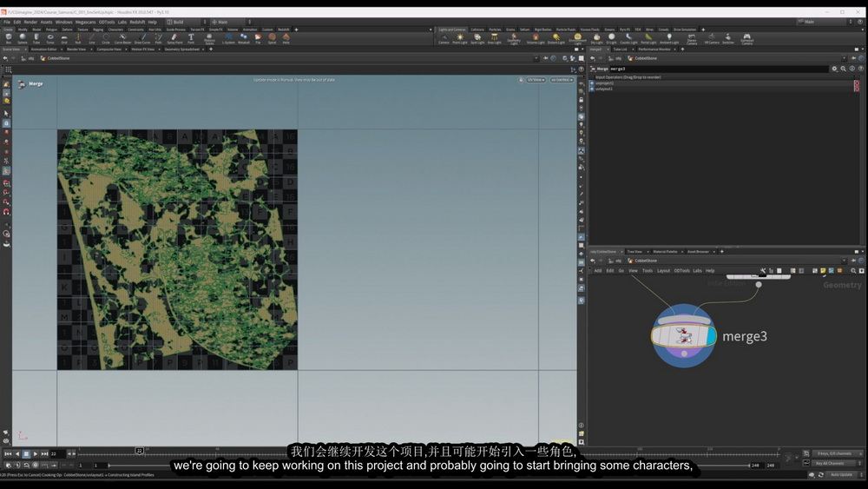Select the File shelf tool
Image resolution: width=868 pixels, height=489 pixels.
[x=258, y=38]
